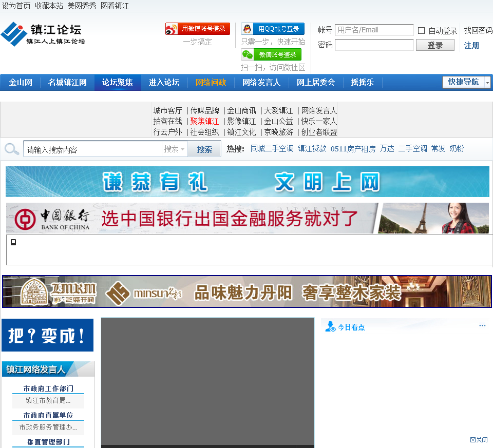The height and width of the screenshot is (448, 493).
Task: Open the 影像镇江 board link
Action: [241, 121]
